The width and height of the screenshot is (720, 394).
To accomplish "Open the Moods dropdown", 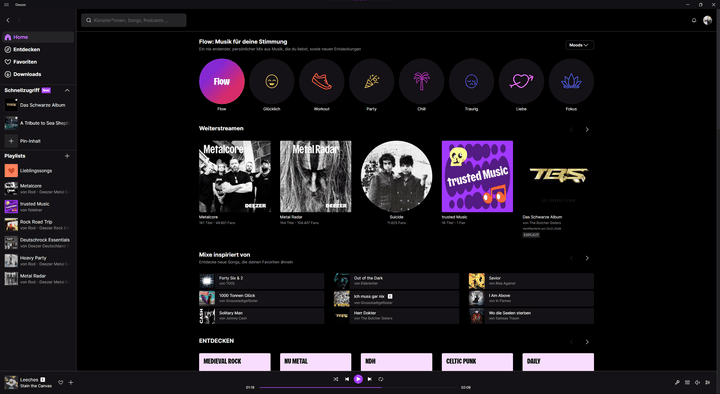I will 579,45.
